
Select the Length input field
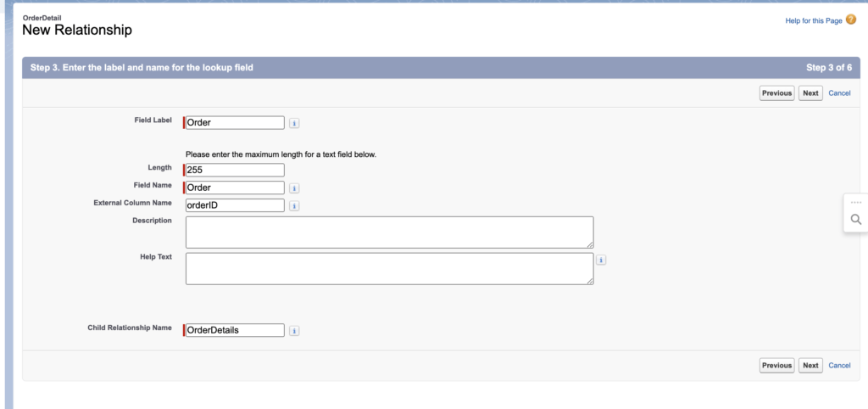click(235, 170)
